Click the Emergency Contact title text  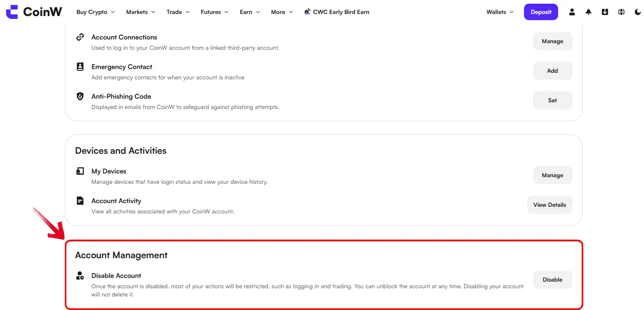point(122,67)
